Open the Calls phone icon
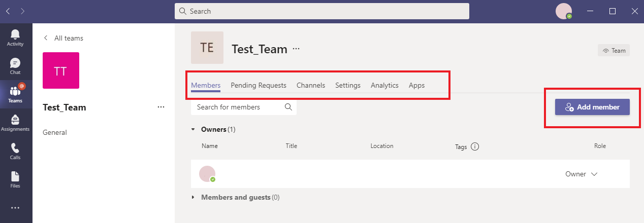644x223 pixels. point(15,151)
